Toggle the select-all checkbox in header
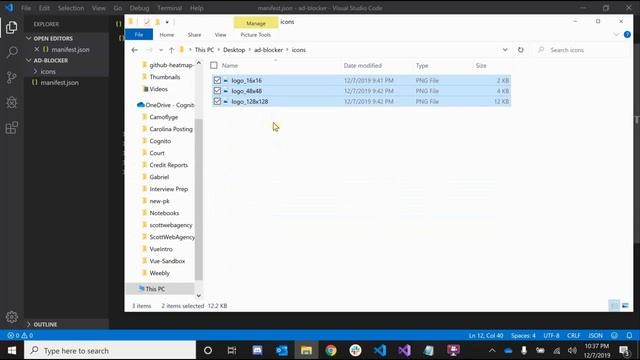Screen dimensions: 640x360 214,65
